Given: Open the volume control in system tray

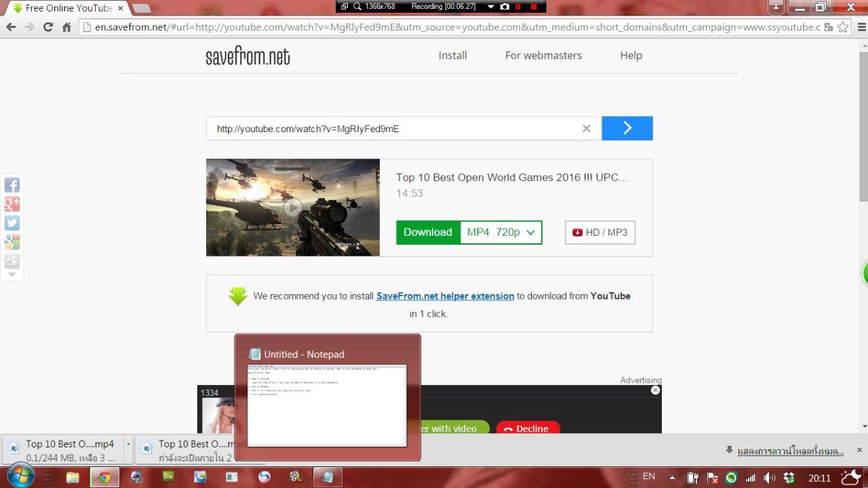Looking at the screenshot, I should point(770,478).
